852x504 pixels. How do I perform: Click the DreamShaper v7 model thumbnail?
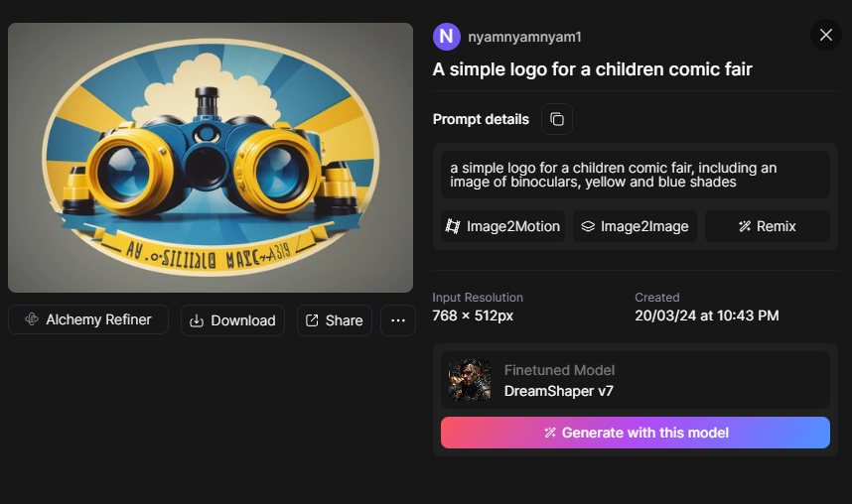470,380
